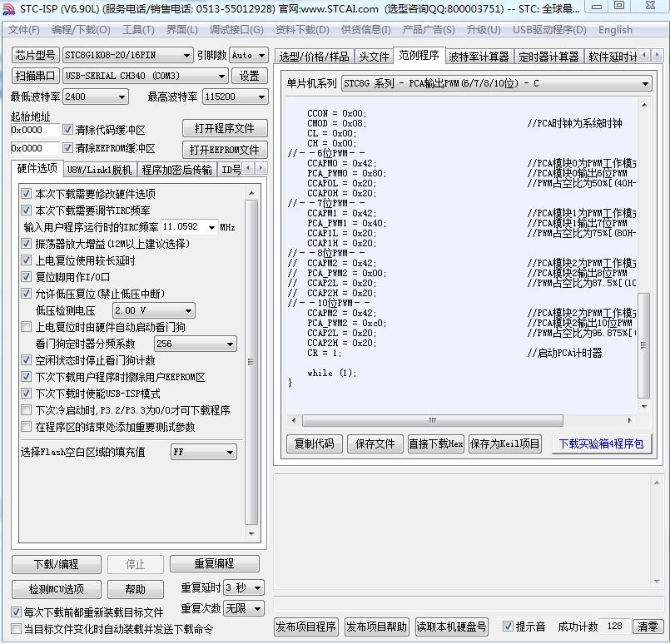Open 重复延时 3 秒 dropdown
Viewport: 670px width, 644px height.
(244, 587)
